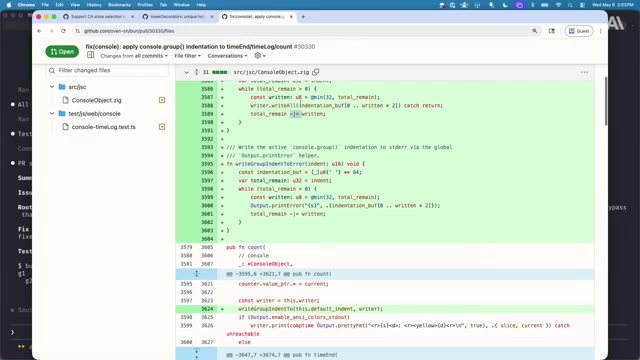Click the zoom magnifier icon in the address bar
The image size is (640, 360).
(x=535, y=31)
